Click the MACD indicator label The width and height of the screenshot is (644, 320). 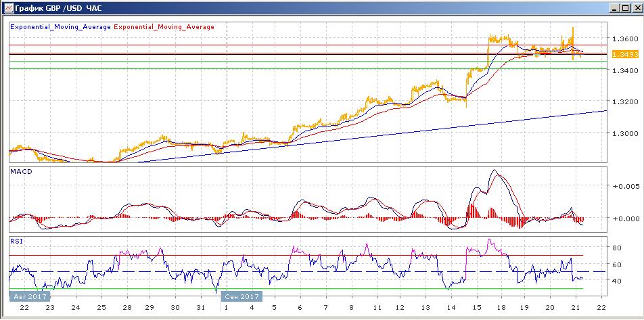click(20, 171)
